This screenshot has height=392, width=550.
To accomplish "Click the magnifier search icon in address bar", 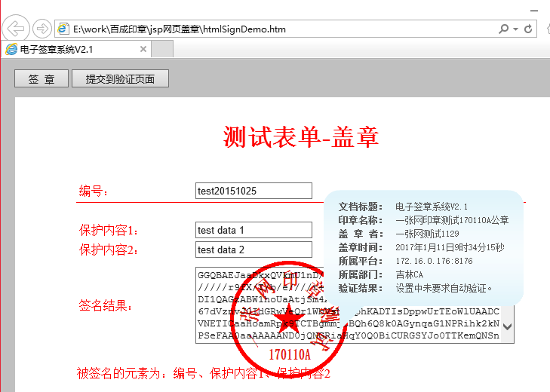I will pos(504,29).
